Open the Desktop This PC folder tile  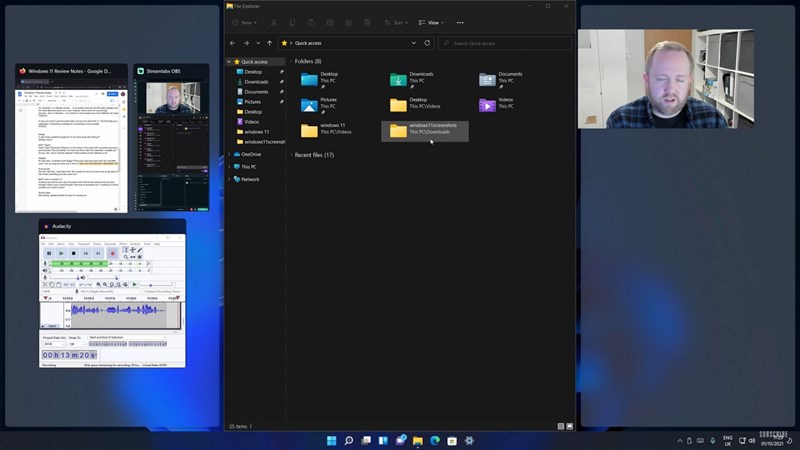coord(337,80)
